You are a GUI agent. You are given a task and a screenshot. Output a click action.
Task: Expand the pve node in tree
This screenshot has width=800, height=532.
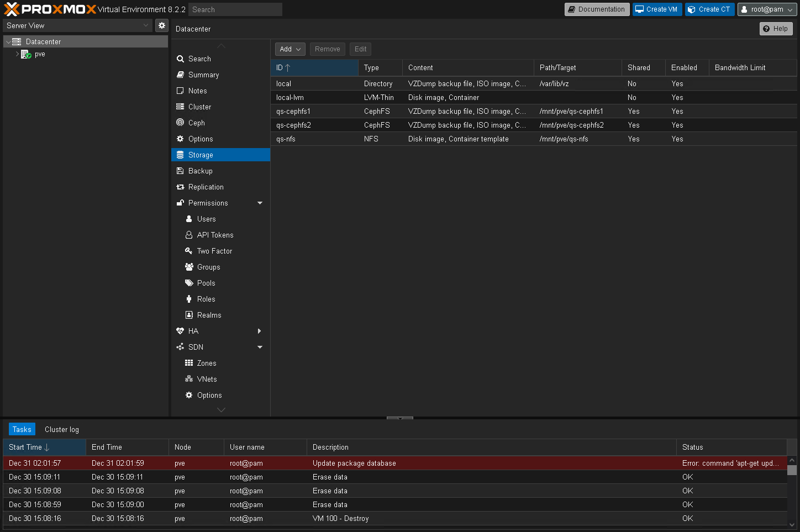(17, 54)
